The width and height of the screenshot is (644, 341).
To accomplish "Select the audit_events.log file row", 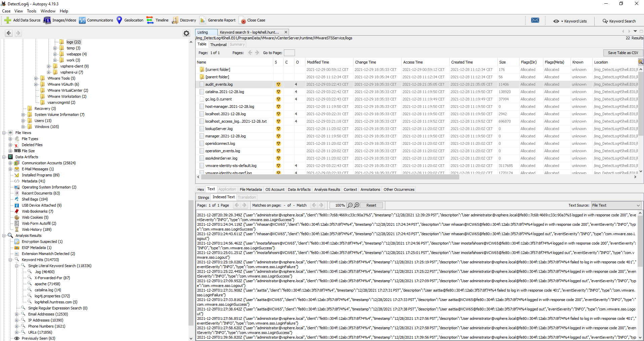I will point(219,84).
